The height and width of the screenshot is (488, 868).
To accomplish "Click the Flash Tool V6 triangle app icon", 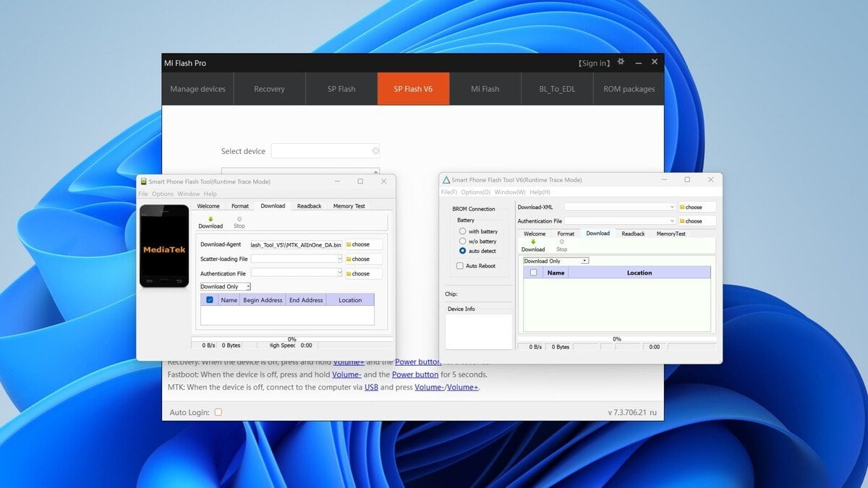I will (446, 179).
